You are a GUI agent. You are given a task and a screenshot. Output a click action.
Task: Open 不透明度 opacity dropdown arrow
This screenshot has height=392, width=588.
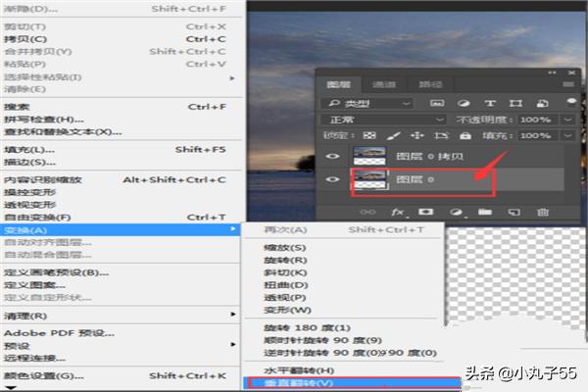pos(568,120)
